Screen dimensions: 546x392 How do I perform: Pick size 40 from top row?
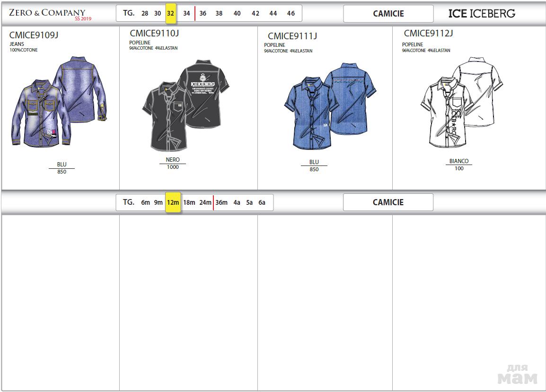237,14
